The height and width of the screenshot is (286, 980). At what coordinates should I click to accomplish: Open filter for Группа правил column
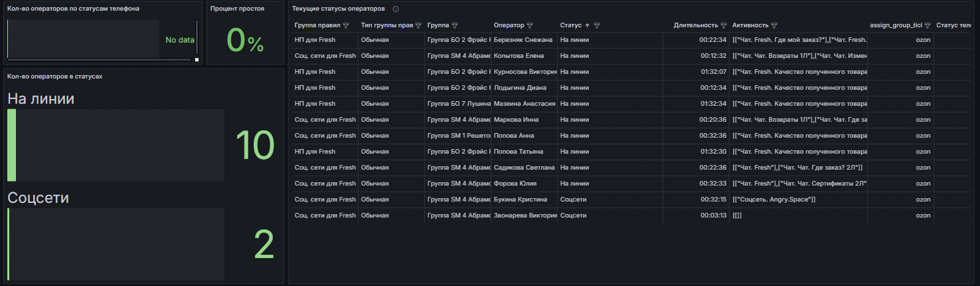(x=346, y=26)
